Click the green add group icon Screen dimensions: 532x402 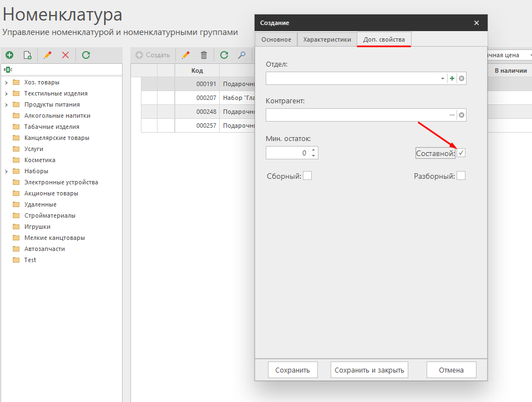click(x=9, y=55)
